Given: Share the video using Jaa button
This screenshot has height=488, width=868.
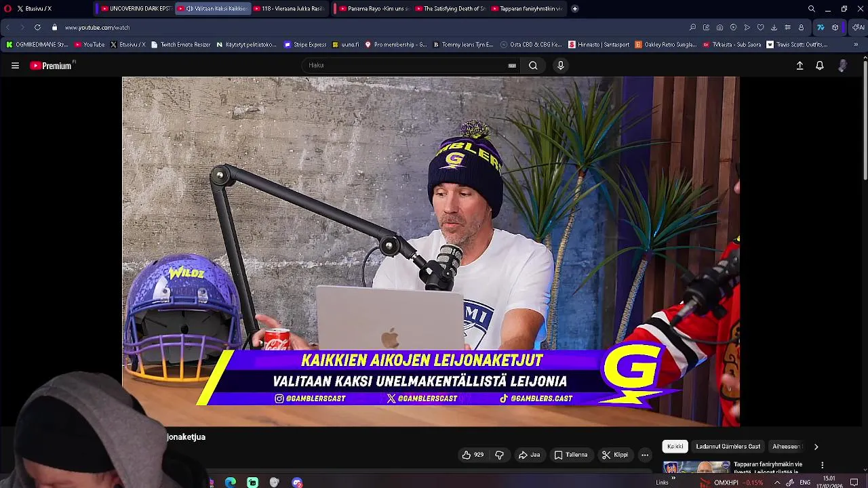Looking at the screenshot, I should (529, 455).
